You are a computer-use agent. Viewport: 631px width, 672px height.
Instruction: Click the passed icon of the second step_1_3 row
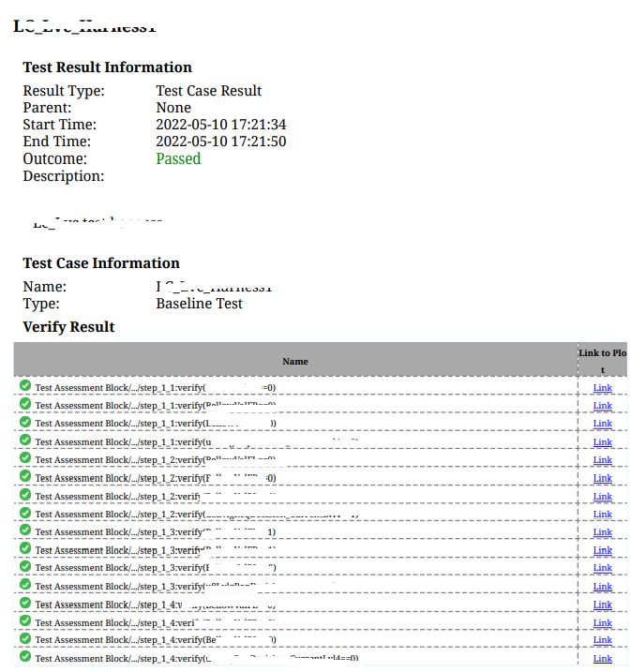pyautogui.click(x=25, y=548)
